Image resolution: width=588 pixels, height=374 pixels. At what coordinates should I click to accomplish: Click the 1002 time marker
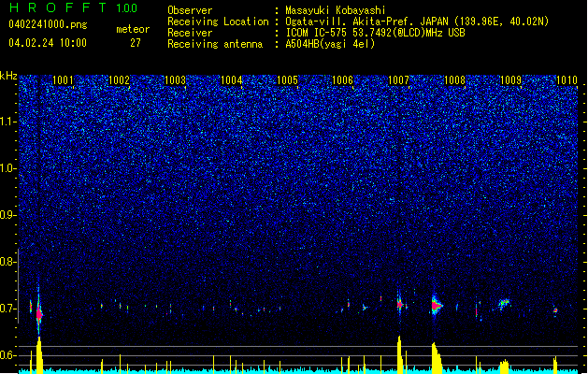click(x=119, y=80)
